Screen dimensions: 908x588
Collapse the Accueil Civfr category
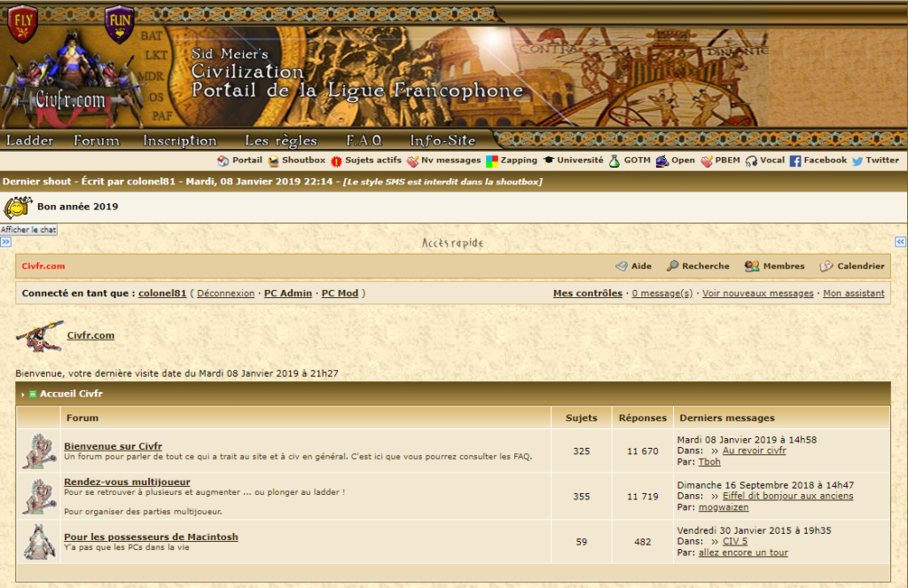[33, 394]
